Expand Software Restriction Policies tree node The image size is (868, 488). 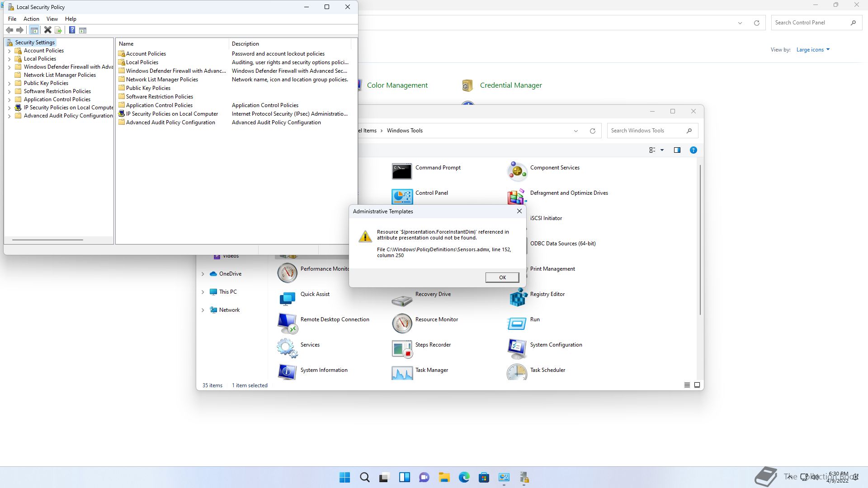pyautogui.click(x=9, y=91)
